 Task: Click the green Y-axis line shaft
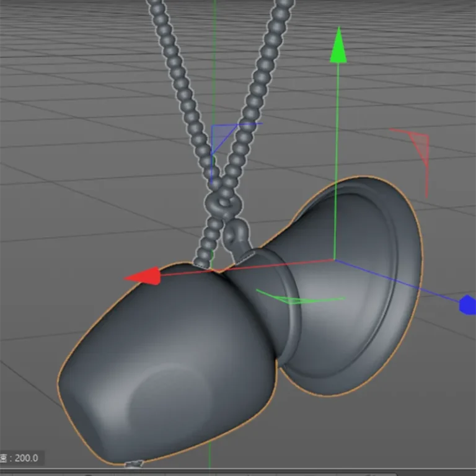[x=337, y=161]
